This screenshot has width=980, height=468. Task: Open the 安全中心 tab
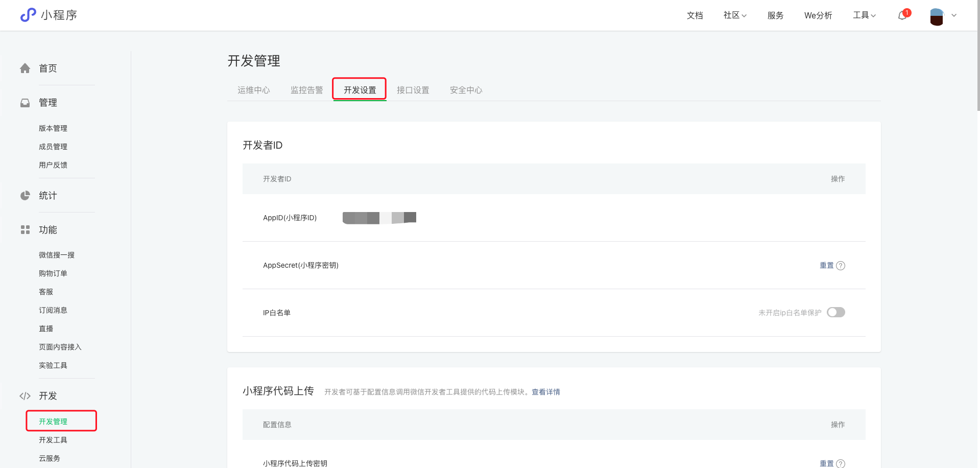[x=466, y=90]
